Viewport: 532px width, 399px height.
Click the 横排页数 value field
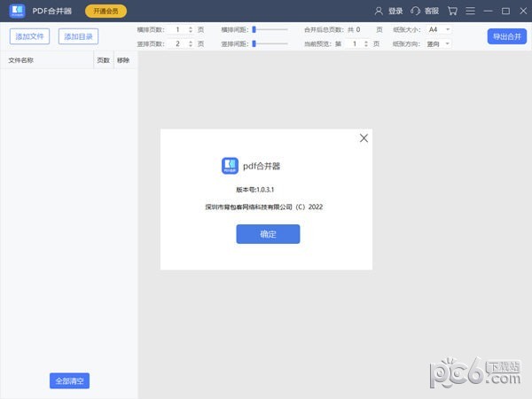pyautogui.click(x=178, y=30)
